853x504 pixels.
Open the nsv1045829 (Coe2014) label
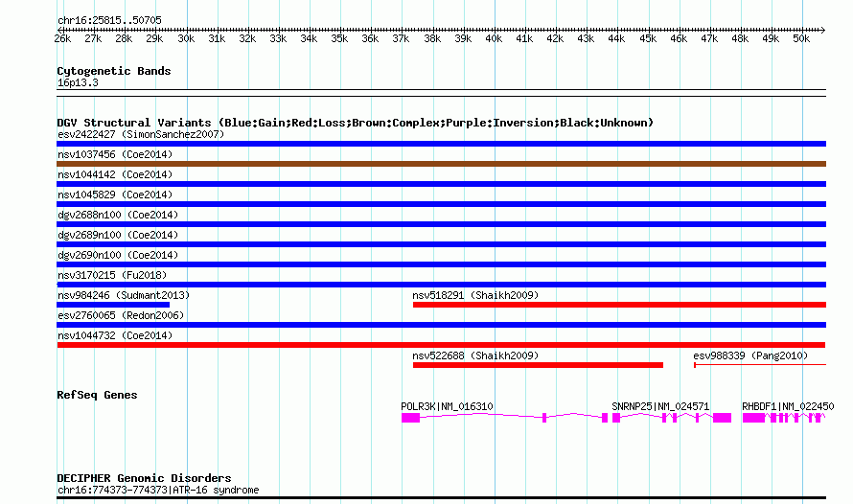[115, 195]
